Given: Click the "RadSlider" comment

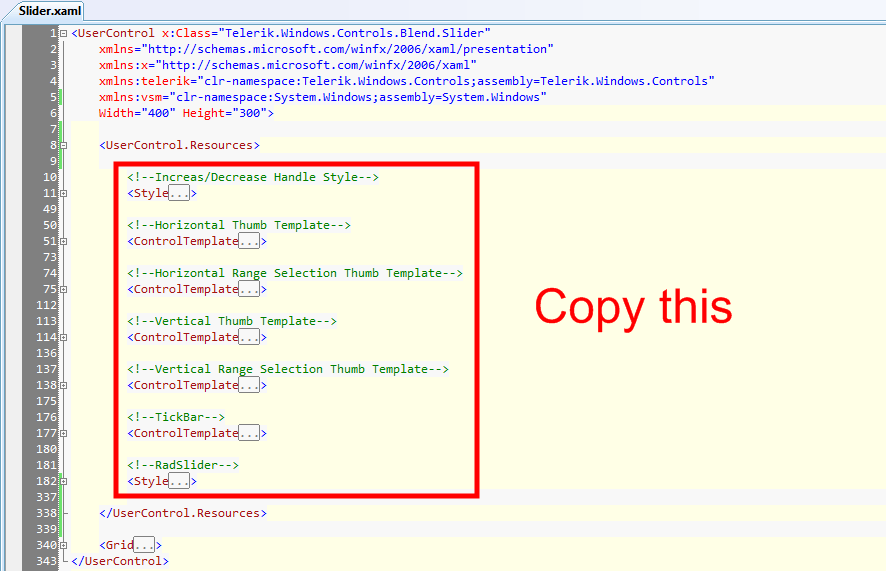Looking at the screenshot, I should pos(183,465).
